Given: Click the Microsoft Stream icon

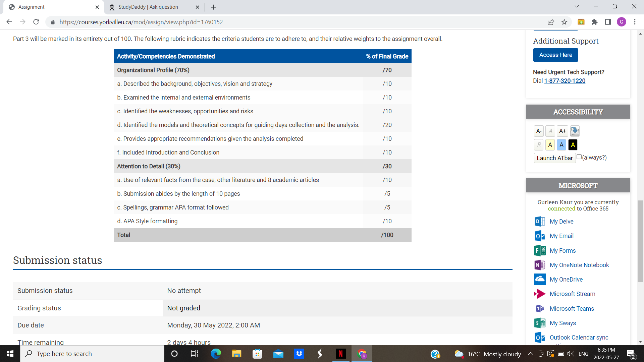Looking at the screenshot, I should pyautogui.click(x=539, y=294).
